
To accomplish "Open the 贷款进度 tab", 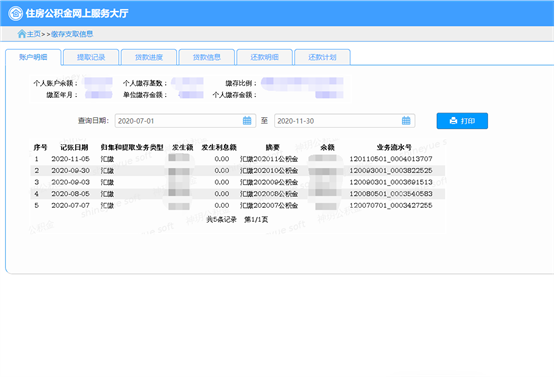I will click(149, 57).
